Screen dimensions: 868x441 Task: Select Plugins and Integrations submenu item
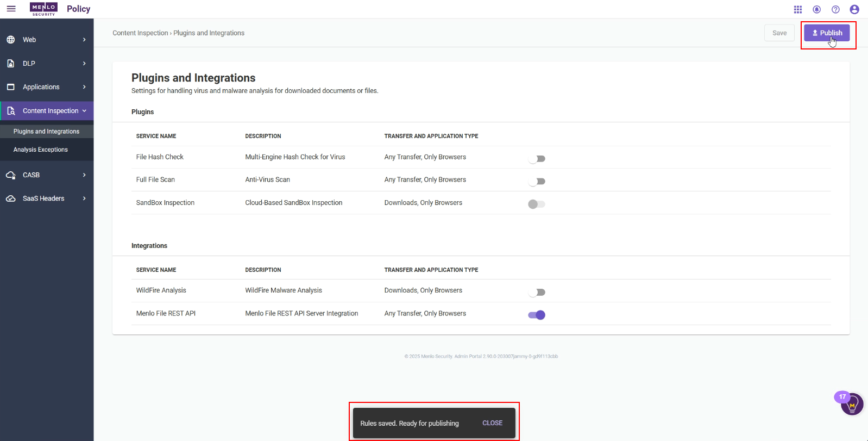[47, 132]
